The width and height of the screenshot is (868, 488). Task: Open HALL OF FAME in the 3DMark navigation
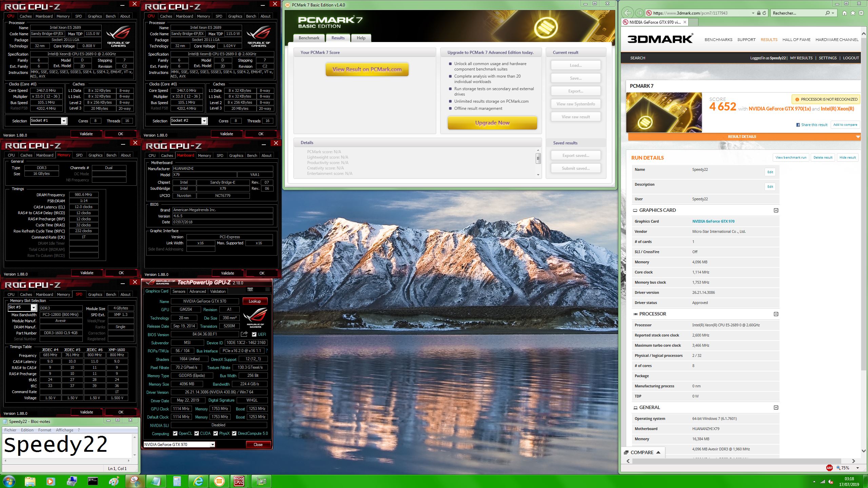pos(796,40)
